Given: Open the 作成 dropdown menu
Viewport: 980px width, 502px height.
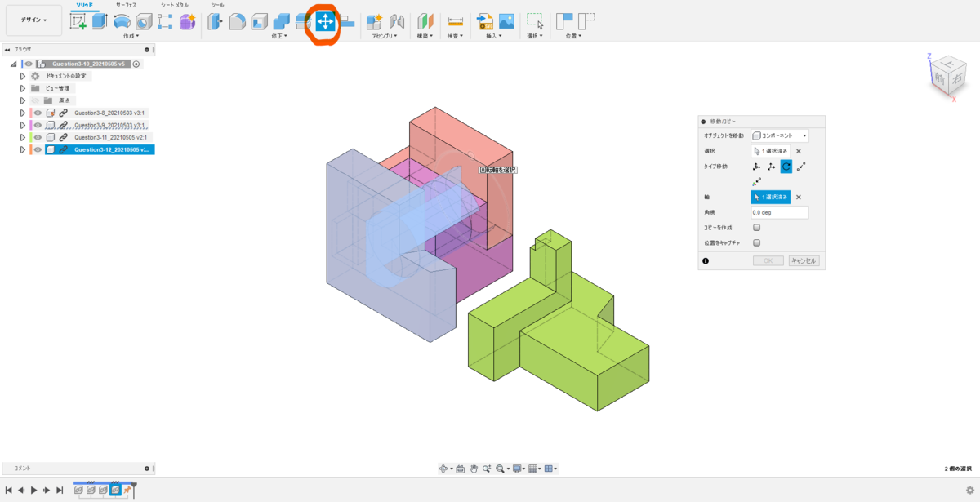Looking at the screenshot, I should 131,36.
